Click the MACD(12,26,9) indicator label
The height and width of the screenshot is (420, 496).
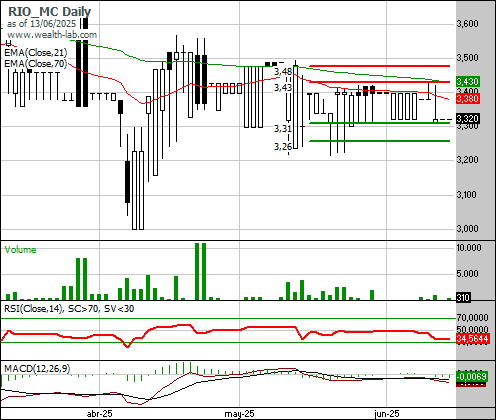click(37, 368)
